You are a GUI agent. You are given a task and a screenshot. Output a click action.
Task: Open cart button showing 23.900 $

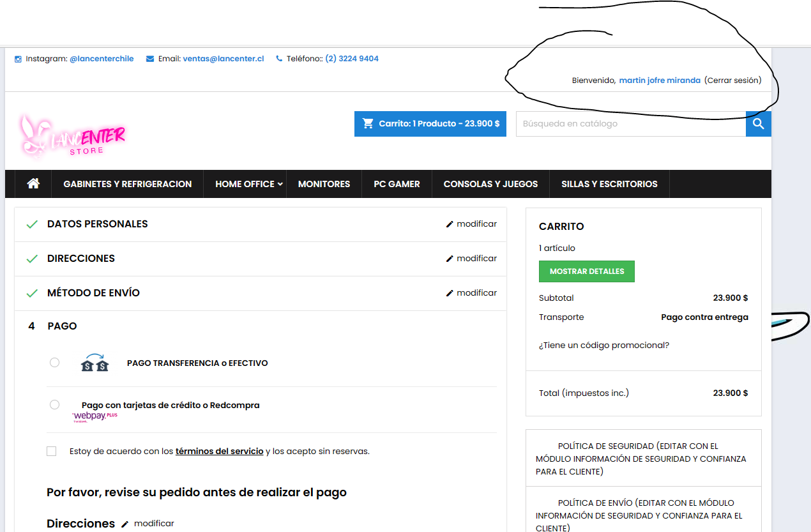[431, 124]
